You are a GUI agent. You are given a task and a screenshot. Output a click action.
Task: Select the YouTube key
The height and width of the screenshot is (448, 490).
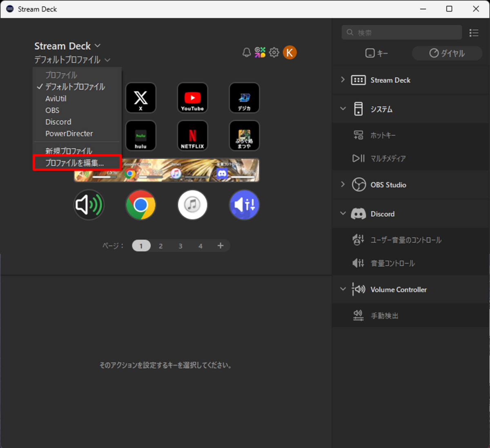tap(192, 98)
